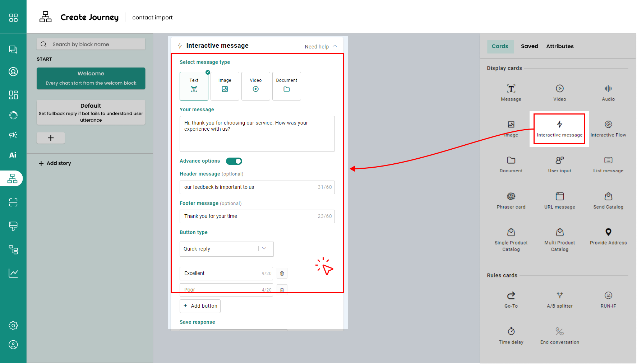Open settings gear in left sidebar
This screenshot has height=364, width=637.
[13, 326]
